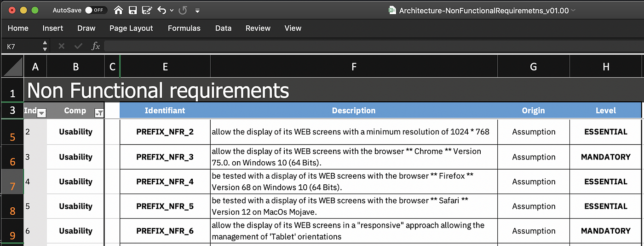Screen dimensions: 644x246
Task: Open the Ind column filter dropdown
Action: 41,113
